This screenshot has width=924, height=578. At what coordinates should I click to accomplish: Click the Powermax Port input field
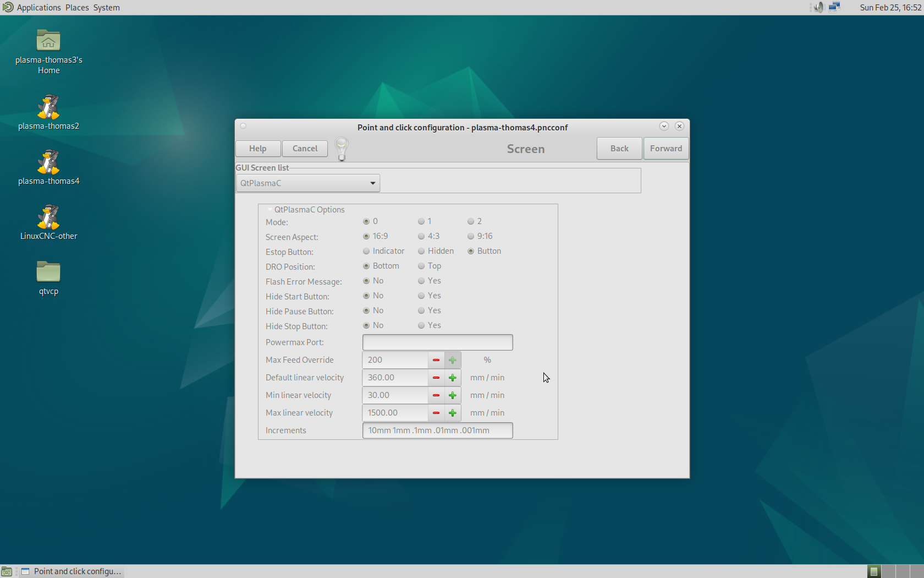point(438,342)
